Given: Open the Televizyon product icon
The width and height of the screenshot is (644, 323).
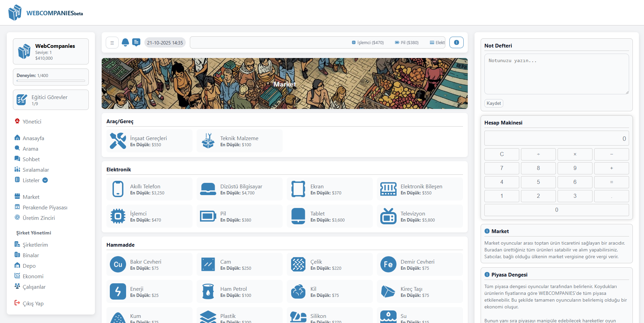Looking at the screenshot, I should click(388, 216).
